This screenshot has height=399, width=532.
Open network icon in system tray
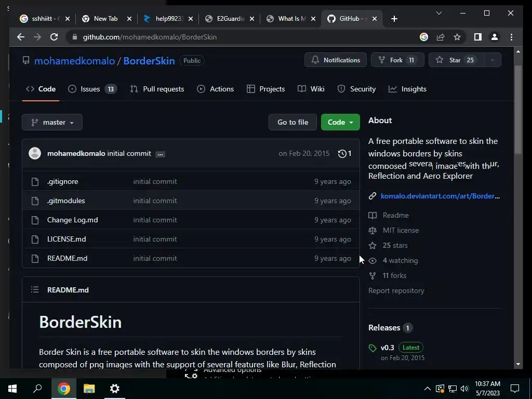[x=453, y=389]
